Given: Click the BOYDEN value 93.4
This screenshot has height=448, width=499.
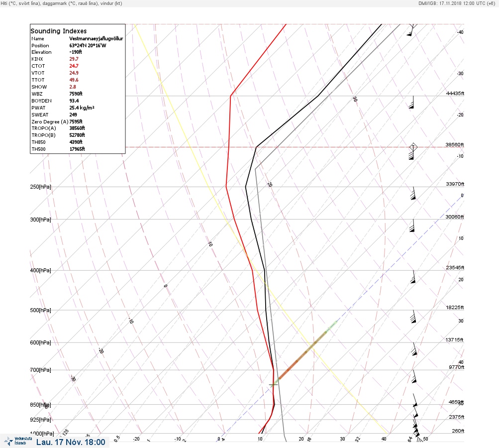Looking at the screenshot, I should tap(74, 101).
